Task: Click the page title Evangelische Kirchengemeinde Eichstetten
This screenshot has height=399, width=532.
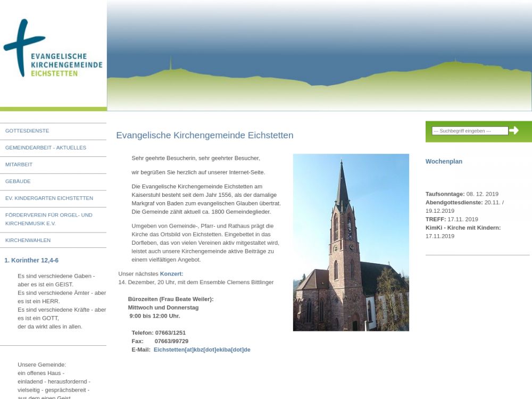Action: click(204, 136)
